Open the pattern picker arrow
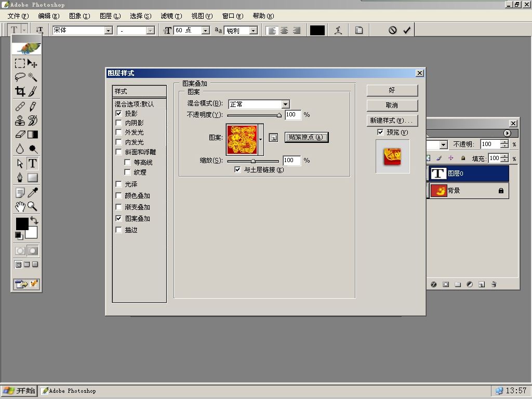 261,139
